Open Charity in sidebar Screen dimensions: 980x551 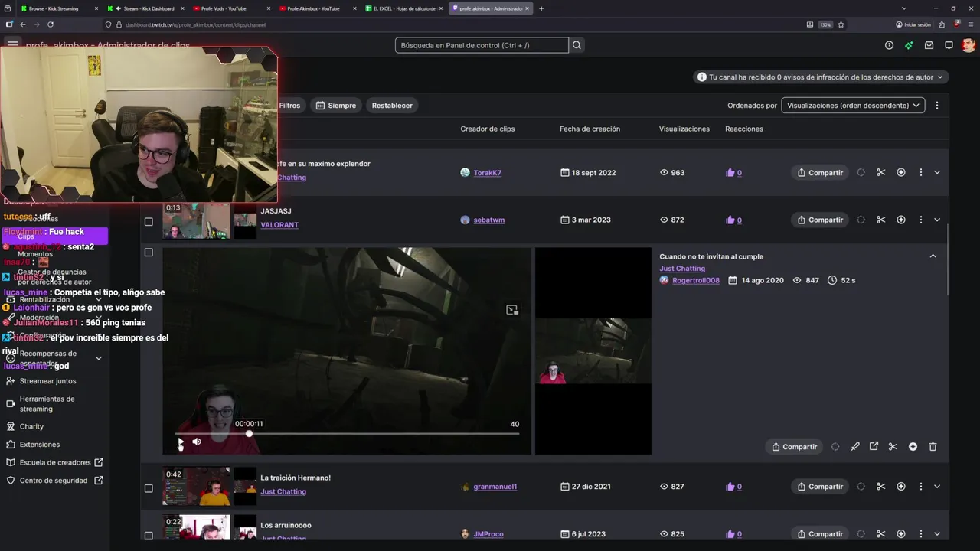coord(31,426)
